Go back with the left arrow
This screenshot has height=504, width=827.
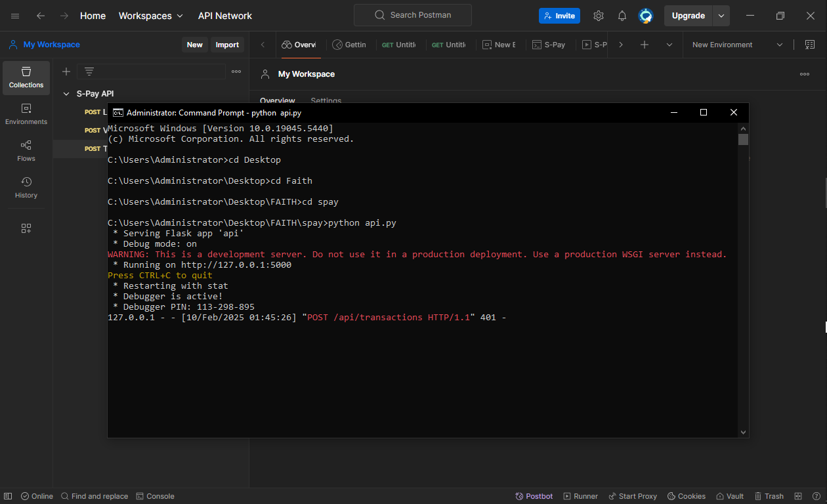pos(41,16)
